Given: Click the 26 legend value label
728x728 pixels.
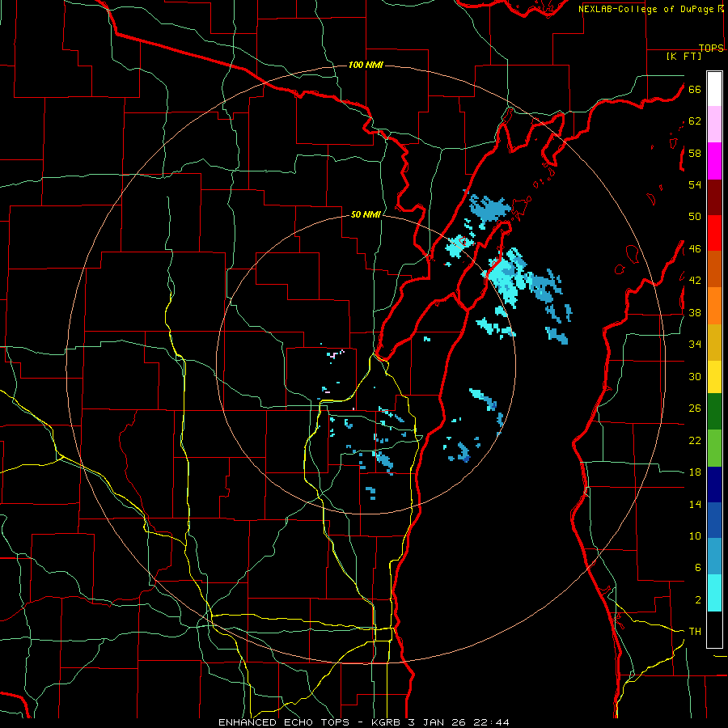Looking at the screenshot, I should [695, 408].
